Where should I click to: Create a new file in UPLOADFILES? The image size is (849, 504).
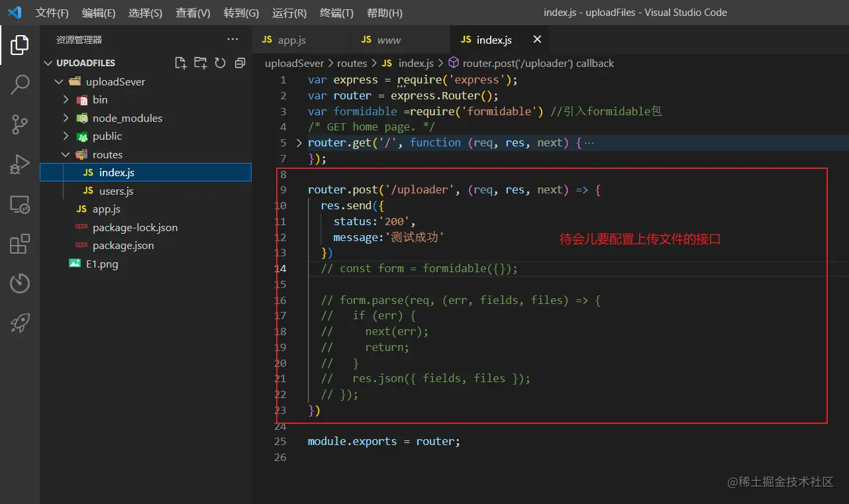coord(180,63)
